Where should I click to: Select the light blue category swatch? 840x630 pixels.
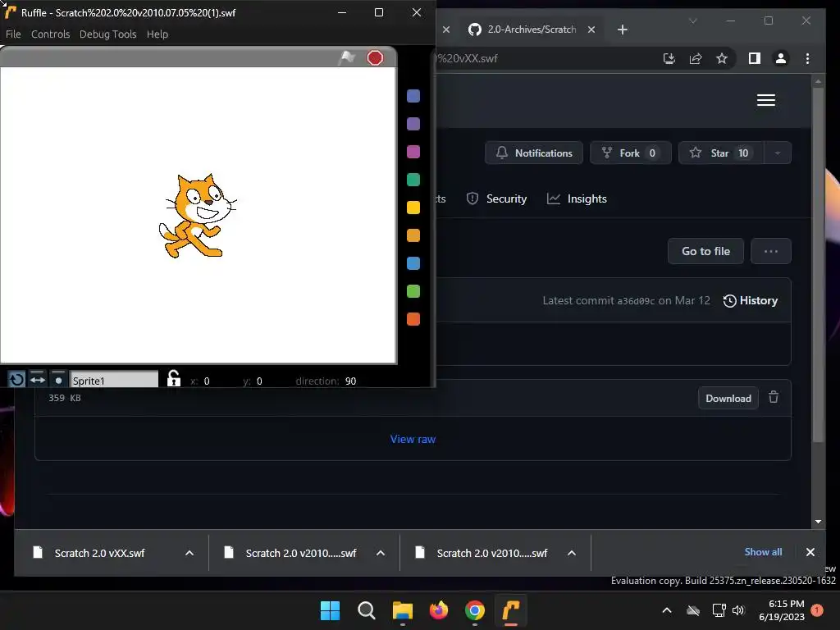tap(413, 263)
